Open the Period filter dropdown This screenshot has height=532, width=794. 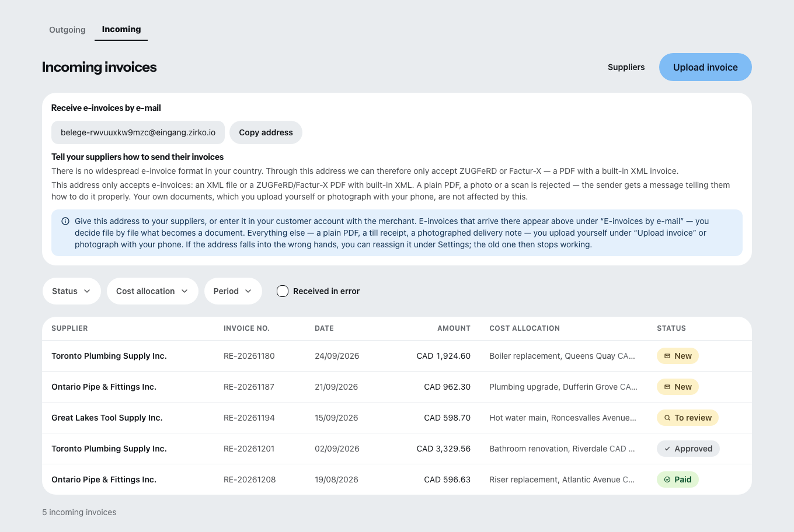pyautogui.click(x=233, y=291)
